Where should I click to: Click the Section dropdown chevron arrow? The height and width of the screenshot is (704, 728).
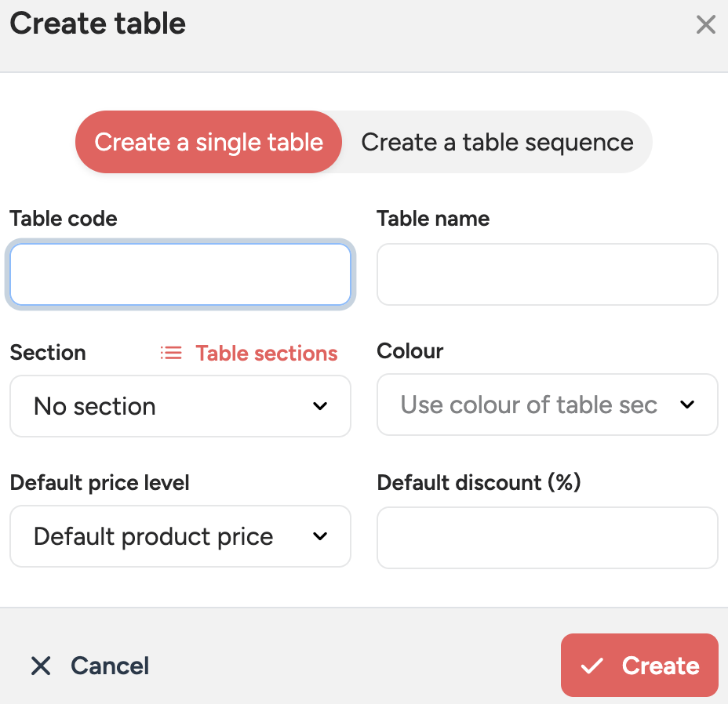(x=320, y=406)
